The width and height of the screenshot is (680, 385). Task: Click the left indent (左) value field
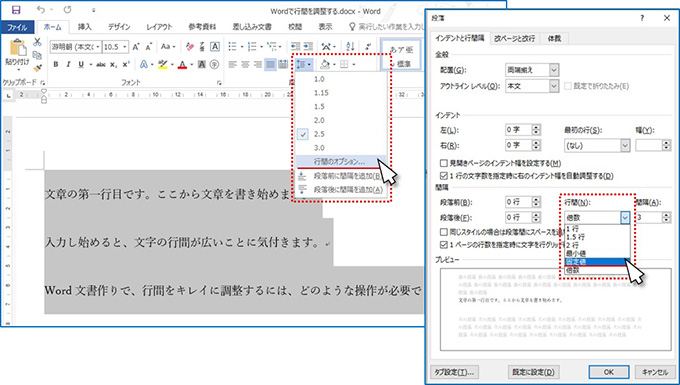[x=518, y=130]
